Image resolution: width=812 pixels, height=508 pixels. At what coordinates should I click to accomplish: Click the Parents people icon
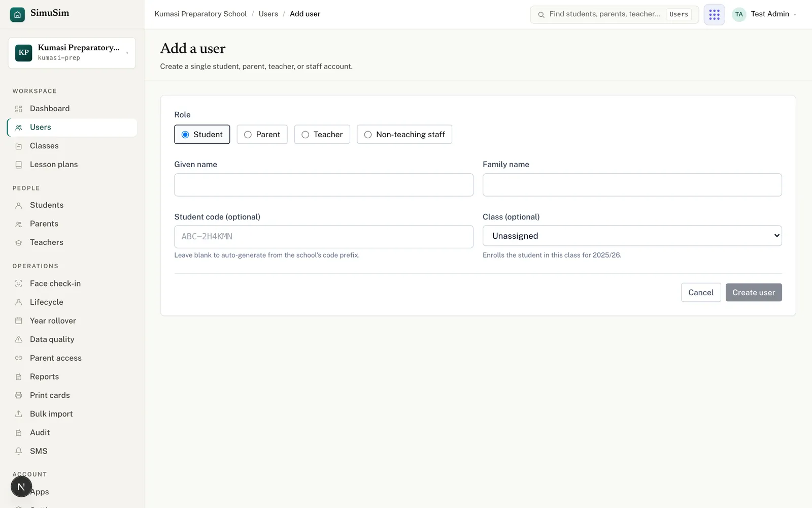[x=19, y=224]
